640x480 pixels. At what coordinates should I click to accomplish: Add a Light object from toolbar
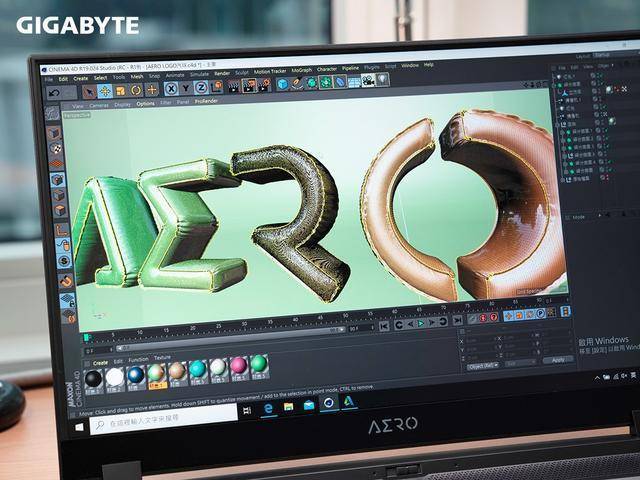pos(382,79)
